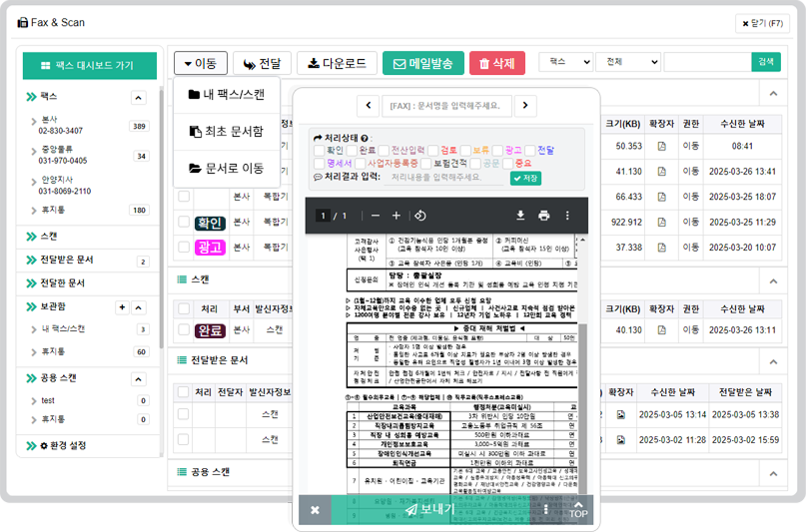Open the 팩스 type dropdown
806x532 pixels.
coord(566,62)
